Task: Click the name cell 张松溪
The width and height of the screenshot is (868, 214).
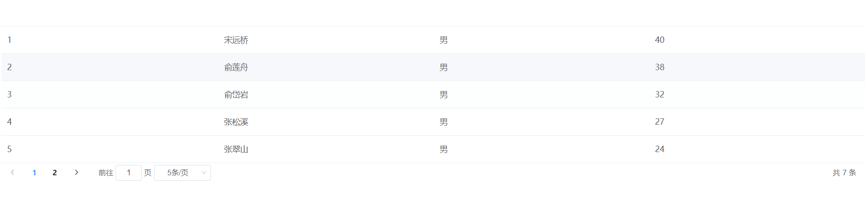Action: point(236,122)
